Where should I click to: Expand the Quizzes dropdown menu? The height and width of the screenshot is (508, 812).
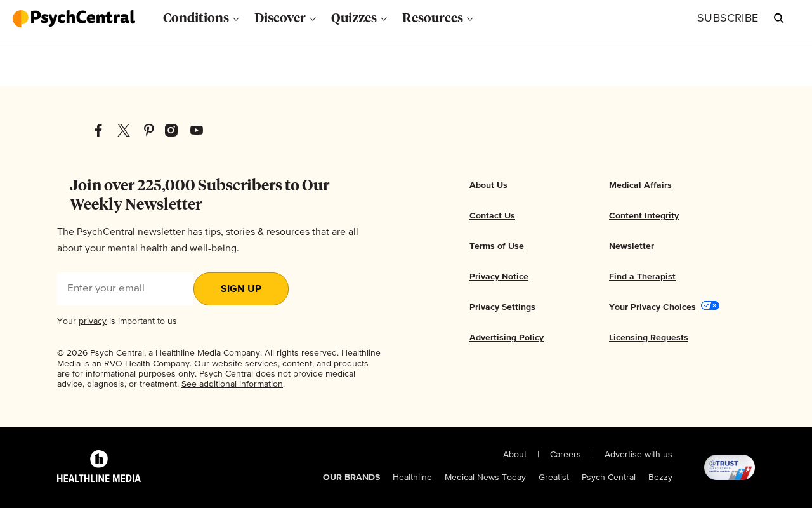tap(359, 18)
